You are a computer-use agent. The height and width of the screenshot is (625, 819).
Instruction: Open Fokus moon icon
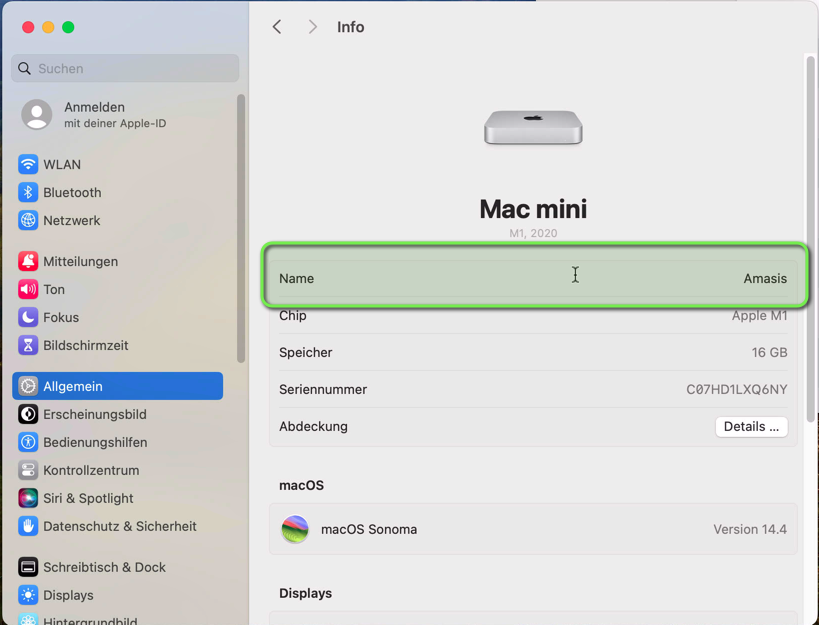28,317
